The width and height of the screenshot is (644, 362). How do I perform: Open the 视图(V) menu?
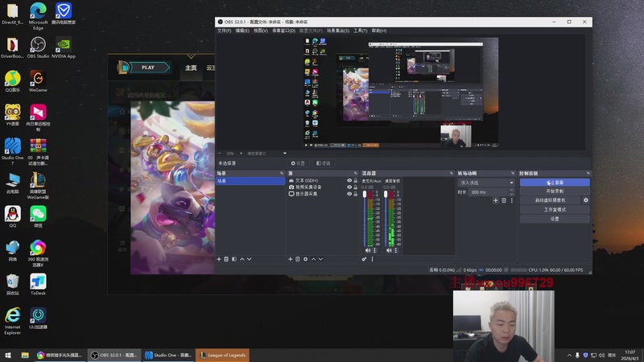260,31
